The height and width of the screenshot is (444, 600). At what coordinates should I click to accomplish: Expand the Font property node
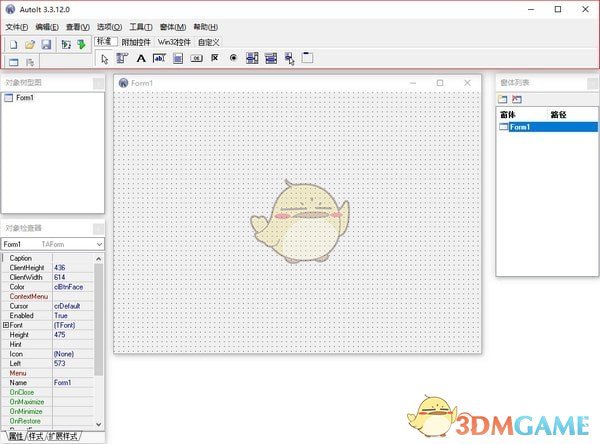click(6, 325)
